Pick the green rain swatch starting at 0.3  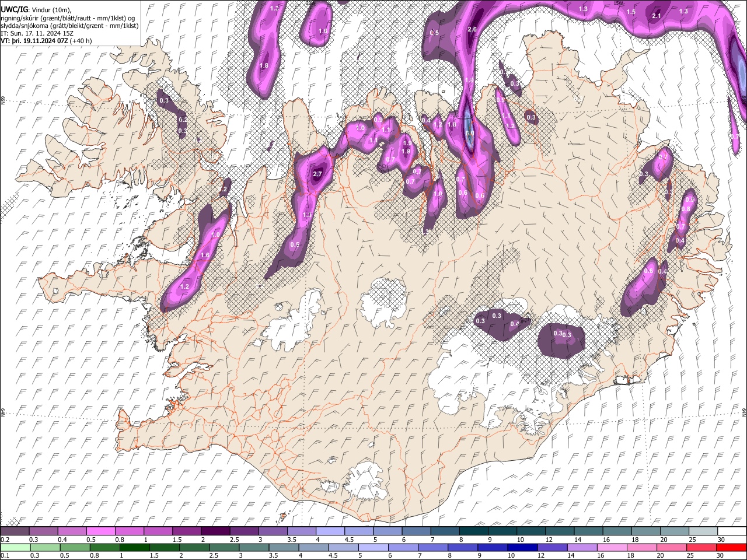click(x=45, y=547)
